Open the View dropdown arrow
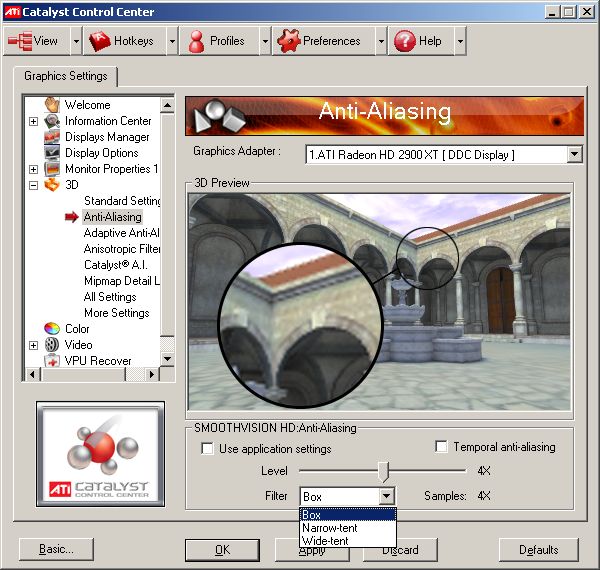The width and height of the screenshot is (600, 570). point(76,41)
